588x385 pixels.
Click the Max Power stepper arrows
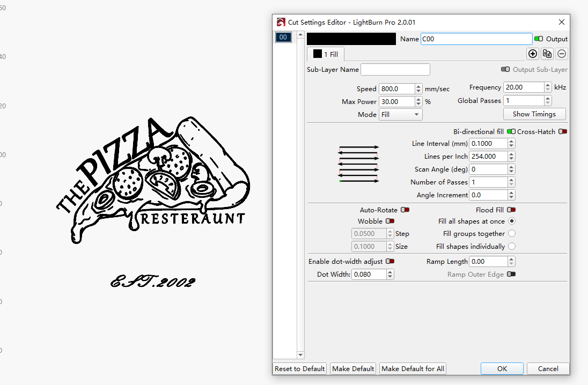point(418,101)
